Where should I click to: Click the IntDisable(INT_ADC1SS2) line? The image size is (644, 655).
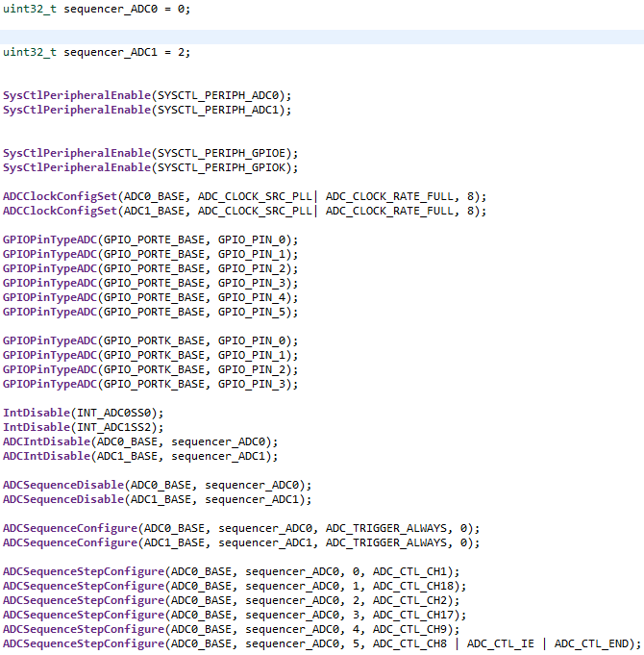click(x=83, y=427)
